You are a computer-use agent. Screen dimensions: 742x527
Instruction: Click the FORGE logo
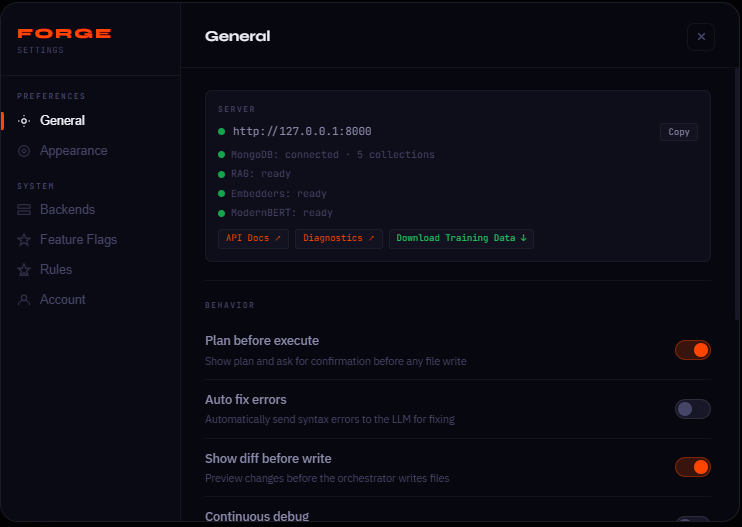tap(64, 33)
